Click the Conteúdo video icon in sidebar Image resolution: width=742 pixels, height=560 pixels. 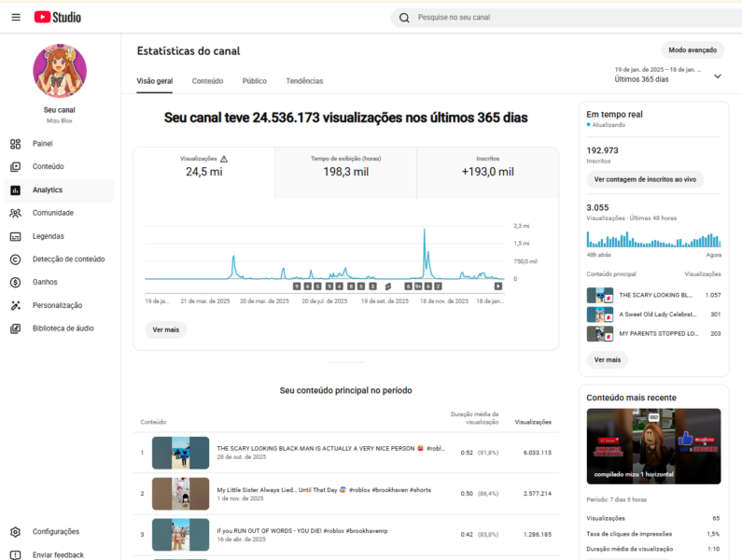click(15, 167)
